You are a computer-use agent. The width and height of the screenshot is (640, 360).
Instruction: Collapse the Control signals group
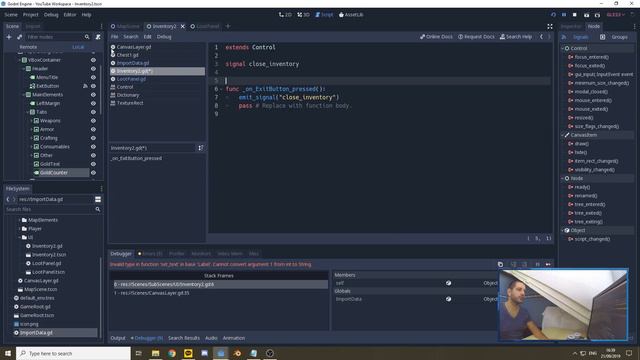pos(562,48)
